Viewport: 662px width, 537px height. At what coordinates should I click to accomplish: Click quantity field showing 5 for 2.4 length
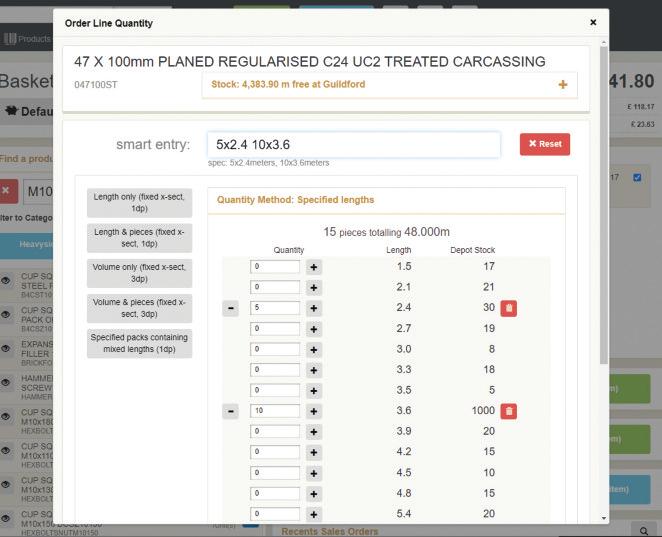(x=275, y=308)
